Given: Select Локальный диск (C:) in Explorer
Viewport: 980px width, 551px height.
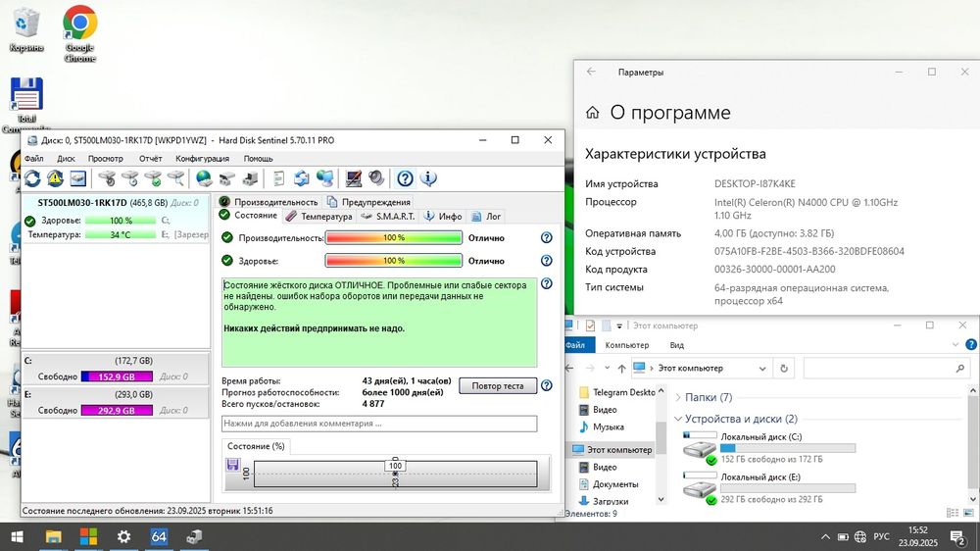Looking at the screenshot, I should click(x=769, y=448).
